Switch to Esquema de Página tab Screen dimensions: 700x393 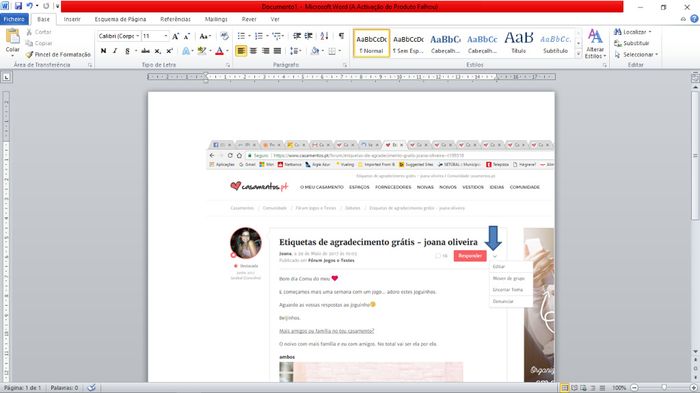tap(120, 19)
